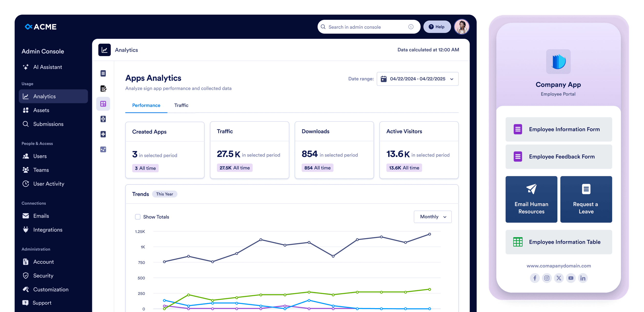This screenshot has height=312, width=644.
Task: Click the sign document pen icon
Action: pyautogui.click(x=103, y=88)
